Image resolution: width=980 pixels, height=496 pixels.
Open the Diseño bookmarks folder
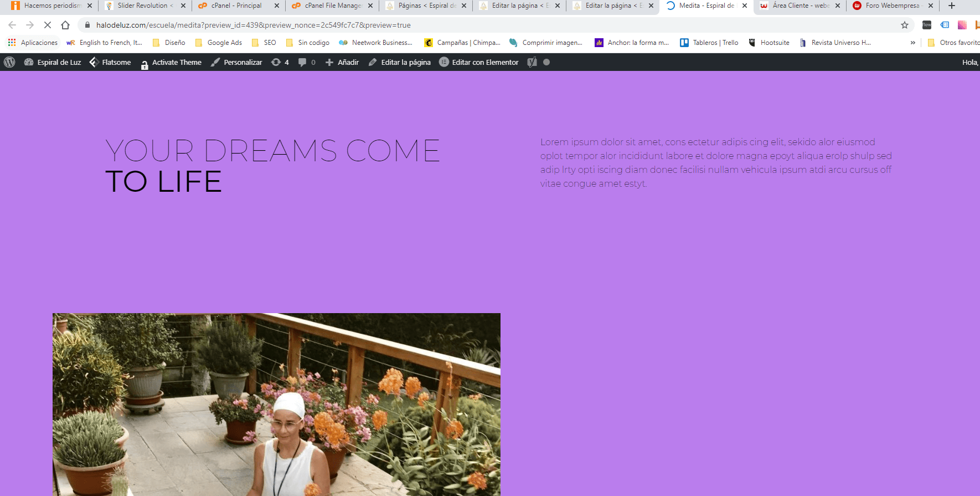tap(169, 43)
